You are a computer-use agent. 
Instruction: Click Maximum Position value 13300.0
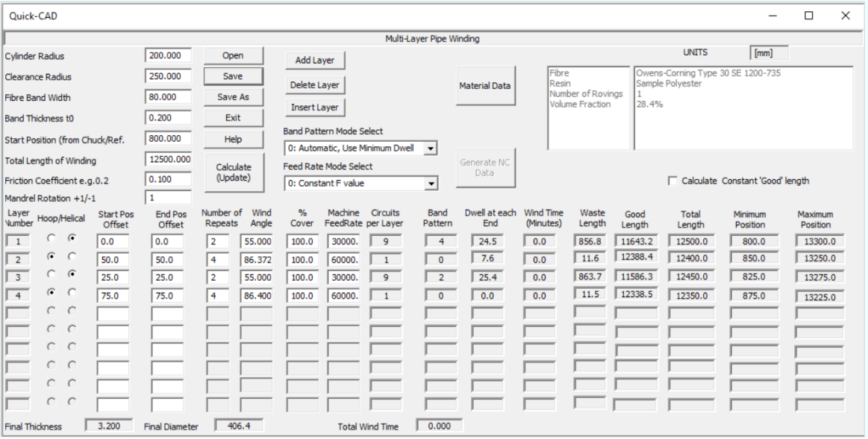click(819, 241)
